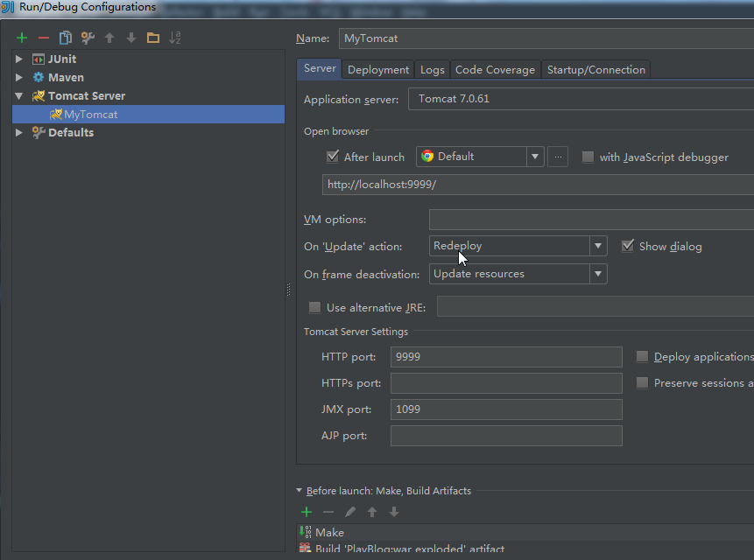Sort the configurations alphabetically
754x560 pixels.
tap(175, 38)
